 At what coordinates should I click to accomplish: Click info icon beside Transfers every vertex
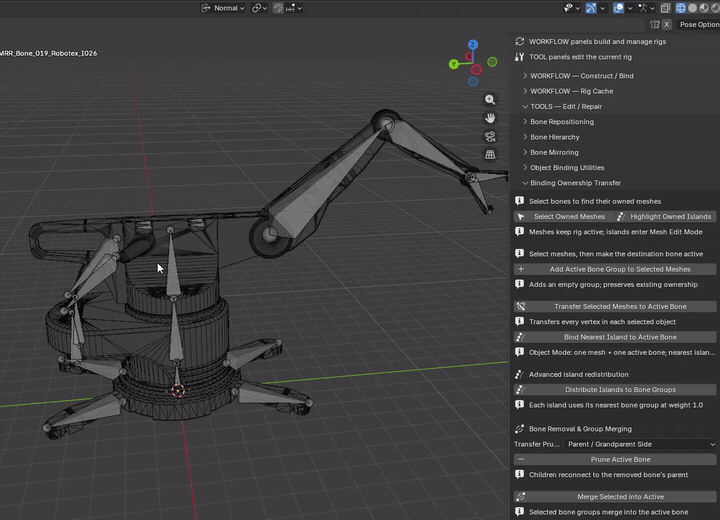click(x=519, y=322)
